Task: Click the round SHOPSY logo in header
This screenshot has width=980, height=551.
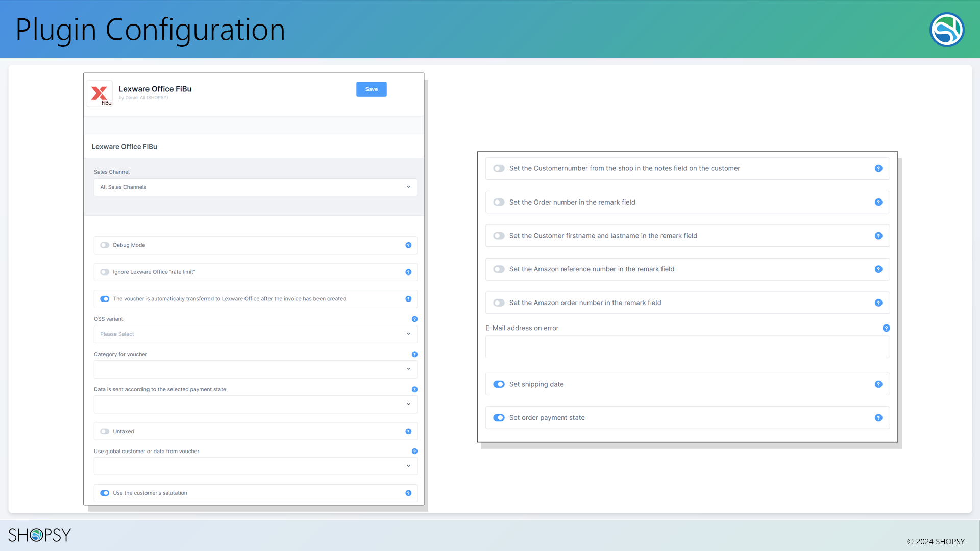Action: (947, 30)
